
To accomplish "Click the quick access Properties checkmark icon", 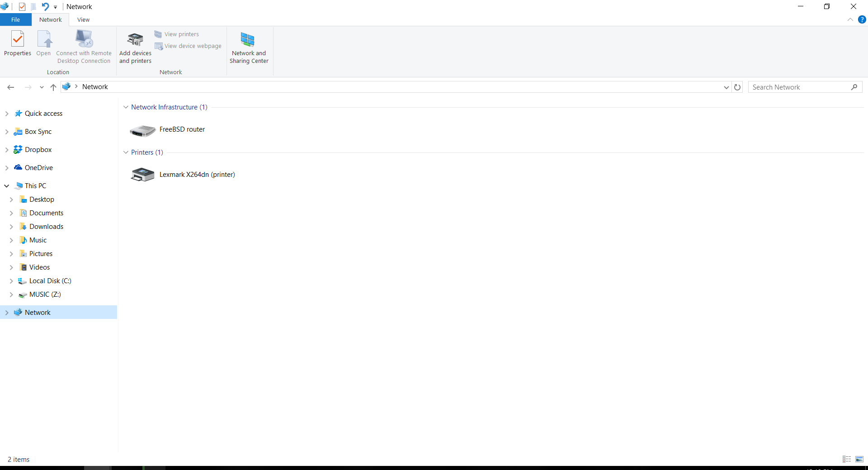I will [x=22, y=7].
